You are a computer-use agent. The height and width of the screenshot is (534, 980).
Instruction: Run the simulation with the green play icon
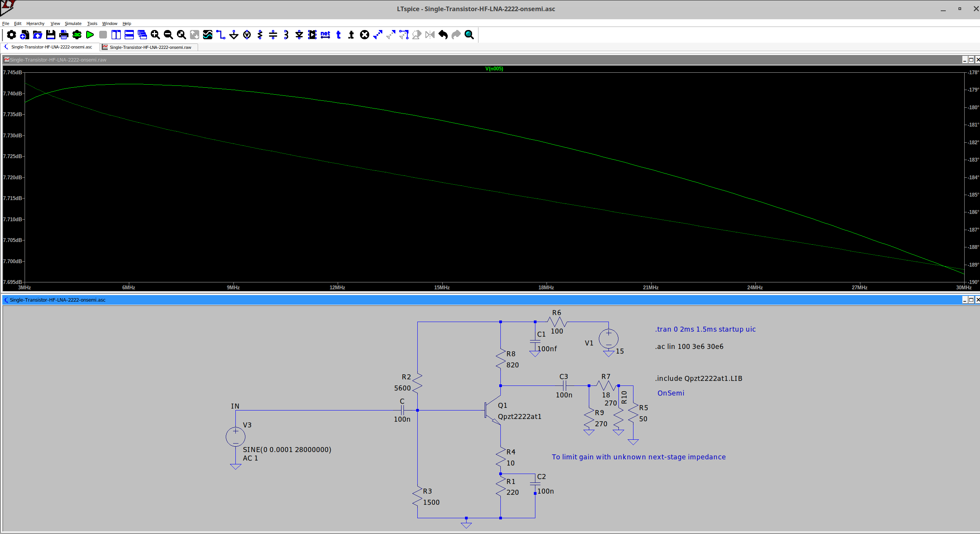click(x=90, y=35)
